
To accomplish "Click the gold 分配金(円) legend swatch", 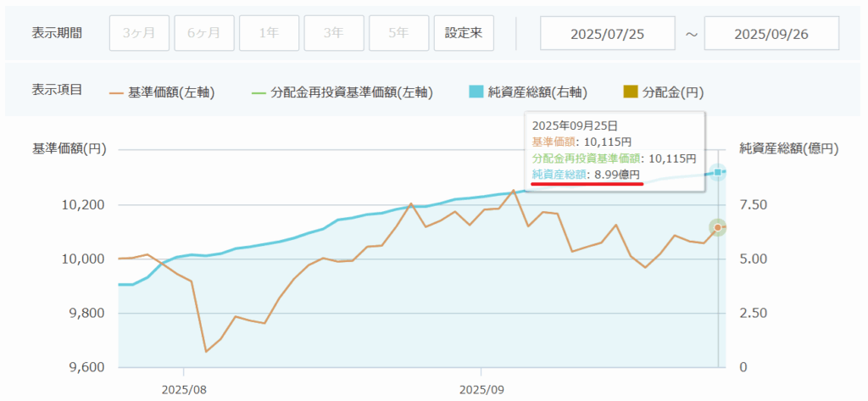I will [x=632, y=92].
